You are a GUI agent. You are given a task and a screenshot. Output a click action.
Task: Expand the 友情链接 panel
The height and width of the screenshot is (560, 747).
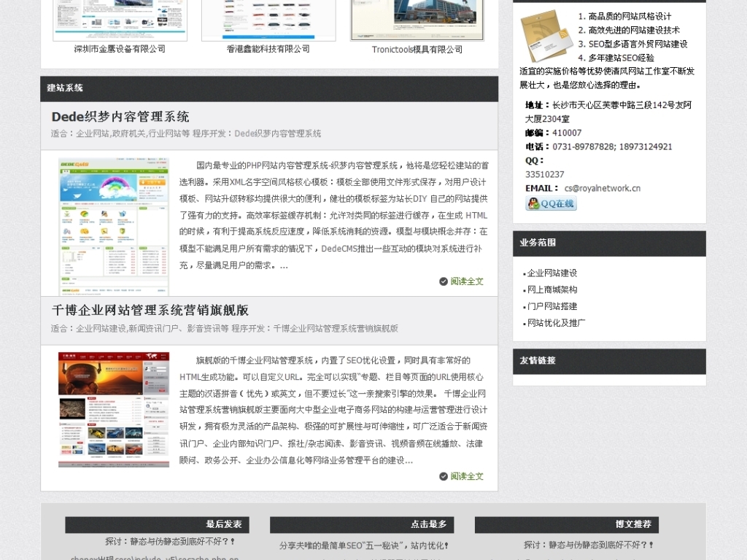click(538, 361)
